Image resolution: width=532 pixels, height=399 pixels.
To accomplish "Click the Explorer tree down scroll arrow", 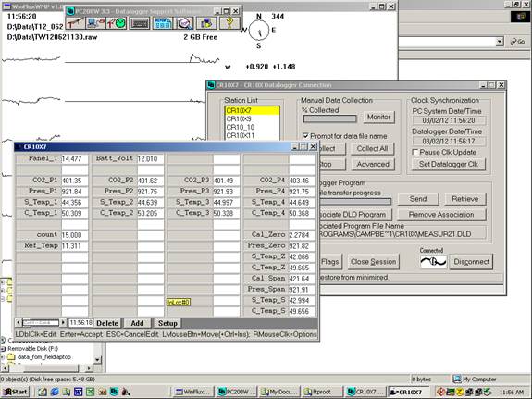I will point(97,359).
